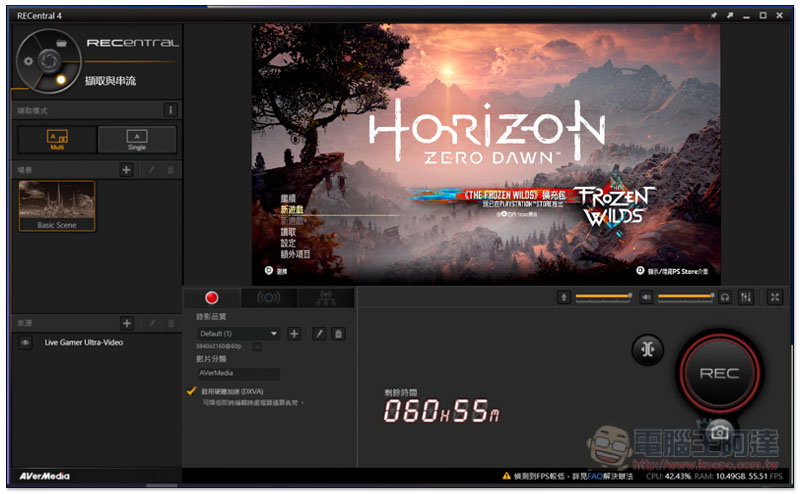Click the AVerMedia logo at bottom left
Viewport: 800px width, 494px height.
44,476
